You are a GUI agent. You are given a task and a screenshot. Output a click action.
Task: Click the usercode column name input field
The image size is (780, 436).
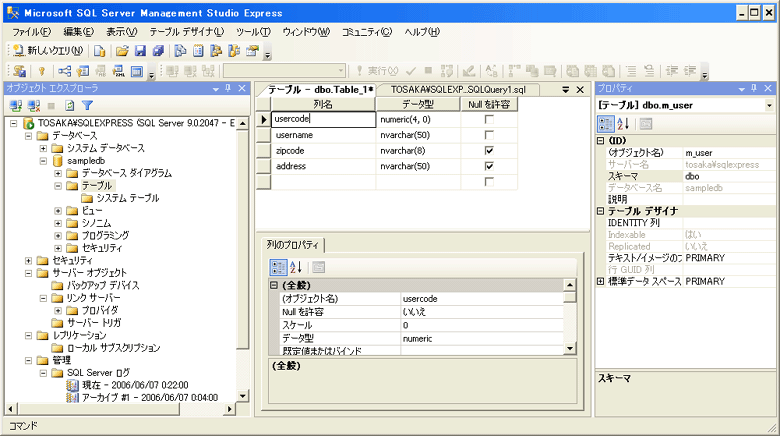323,119
